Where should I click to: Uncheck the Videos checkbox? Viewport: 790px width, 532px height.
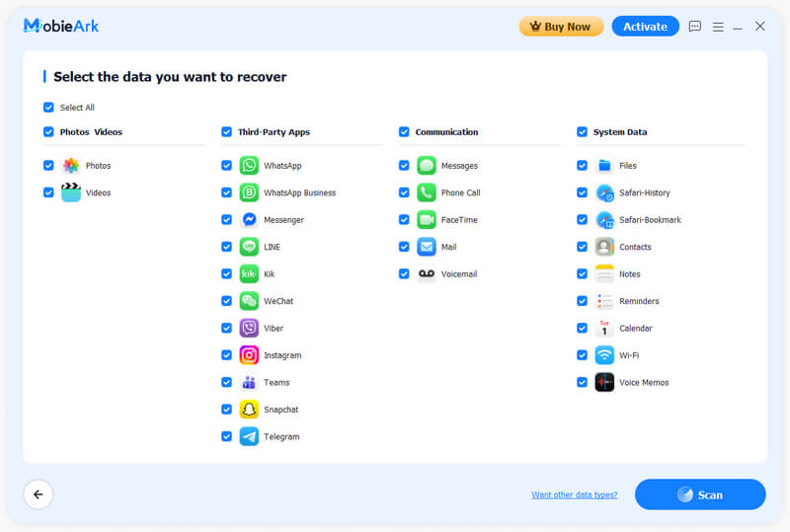(48, 192)
